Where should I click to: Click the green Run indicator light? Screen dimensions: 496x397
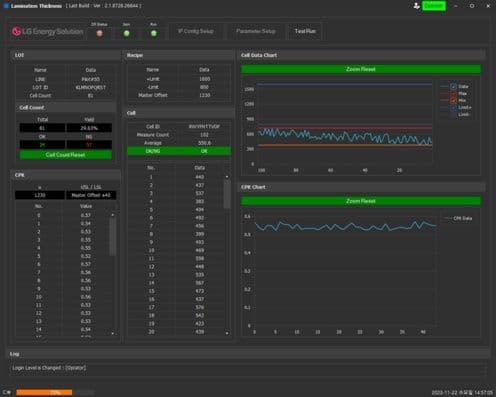[153, 33]
